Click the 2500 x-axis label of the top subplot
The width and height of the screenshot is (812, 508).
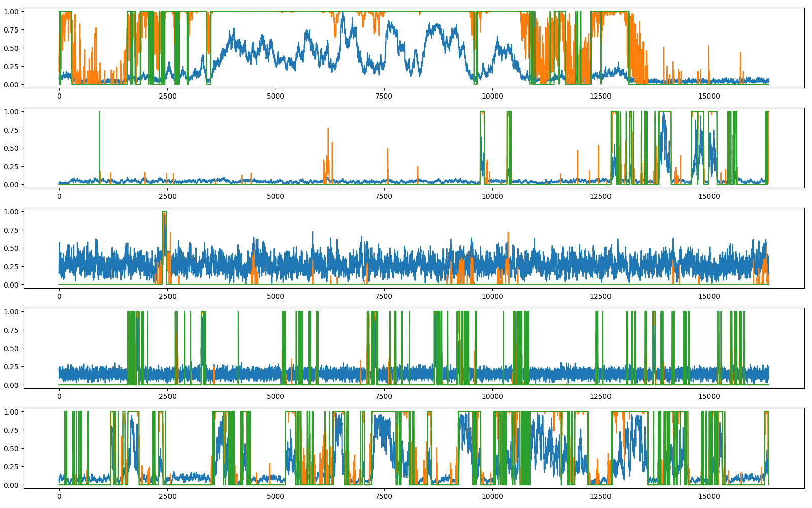pyautogui.click(x=167, y=96)
